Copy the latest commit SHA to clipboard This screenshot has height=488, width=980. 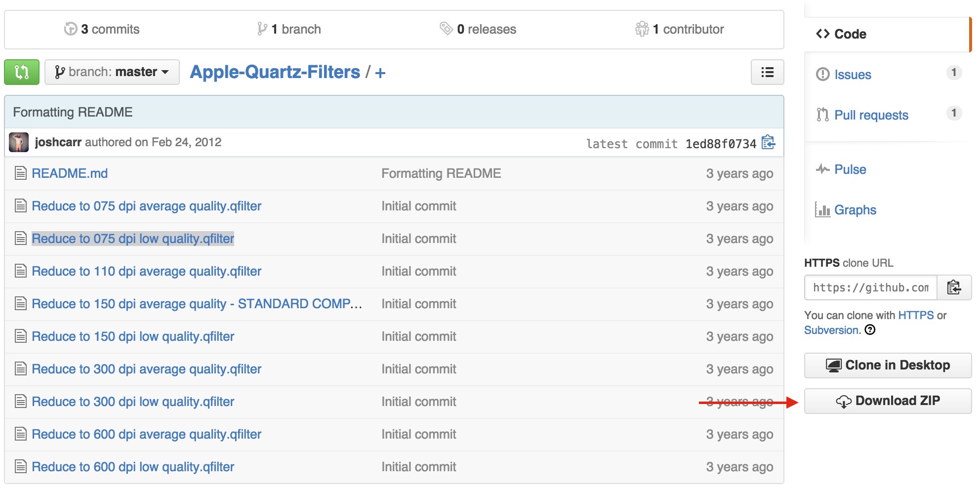point(768,143)
